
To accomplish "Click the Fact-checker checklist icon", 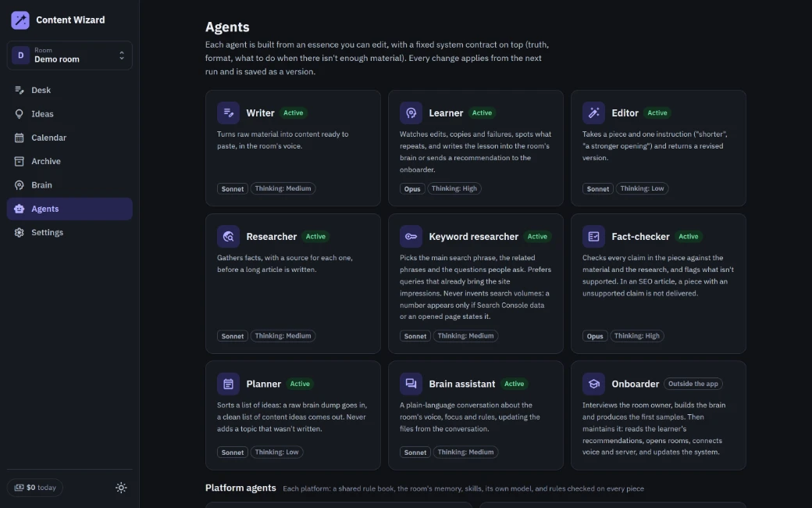I will pyautogui.click(x=593, y=236).
